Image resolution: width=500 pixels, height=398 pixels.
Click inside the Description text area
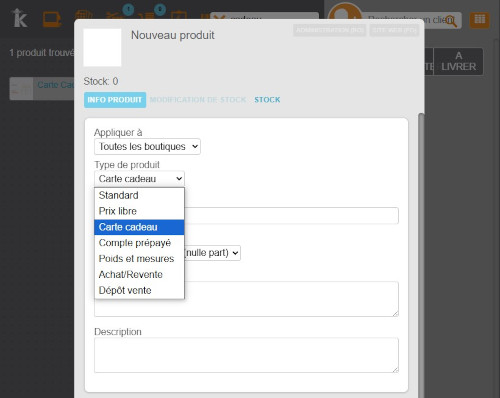pos(246,355)
